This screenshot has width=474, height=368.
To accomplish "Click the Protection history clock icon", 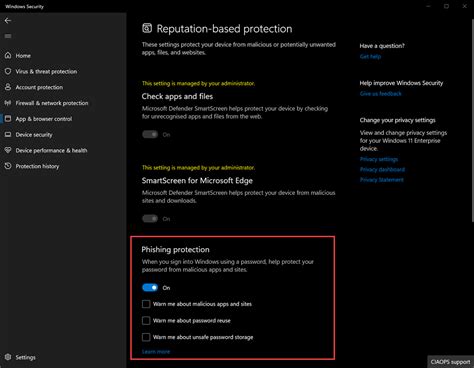I will (8, 166).
